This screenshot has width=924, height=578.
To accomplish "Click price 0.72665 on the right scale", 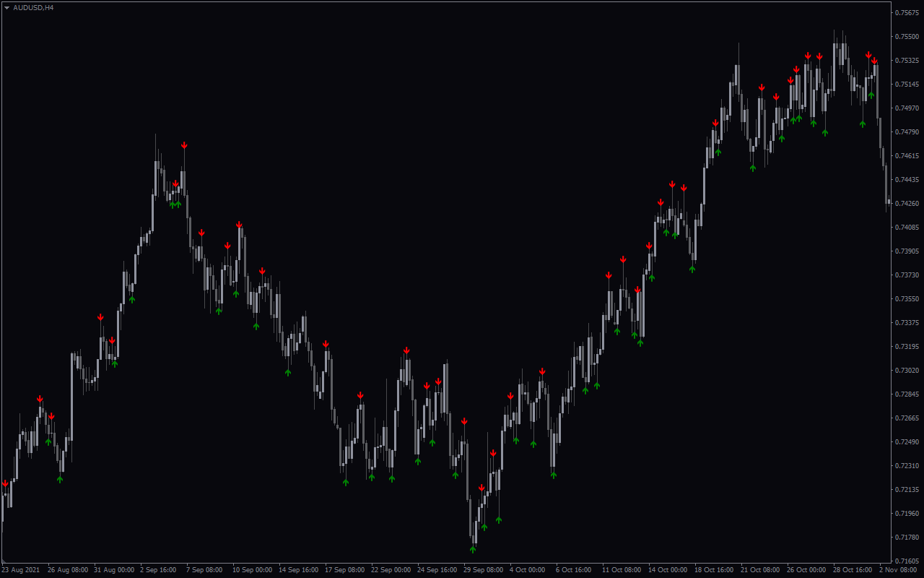I will (907, 418).
